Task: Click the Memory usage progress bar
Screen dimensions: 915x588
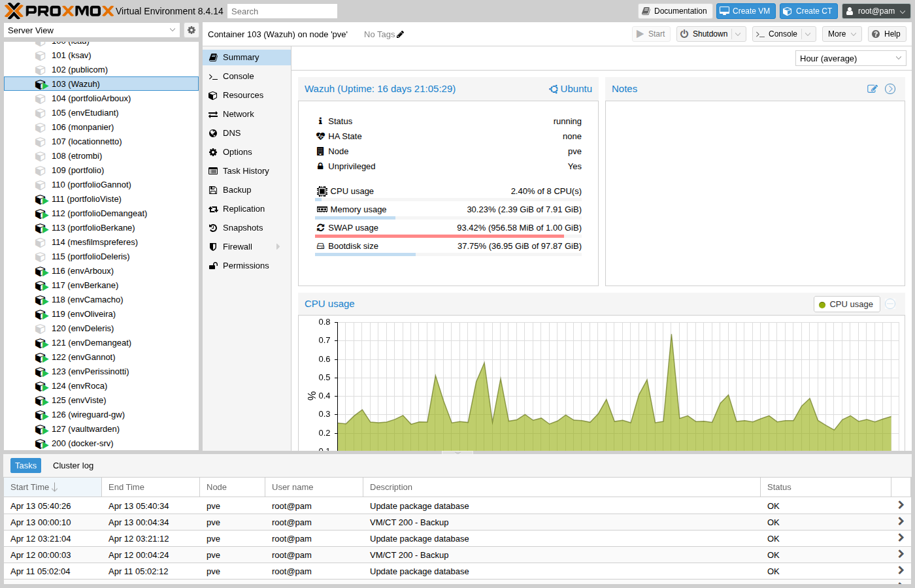Action: pos(448,218)
